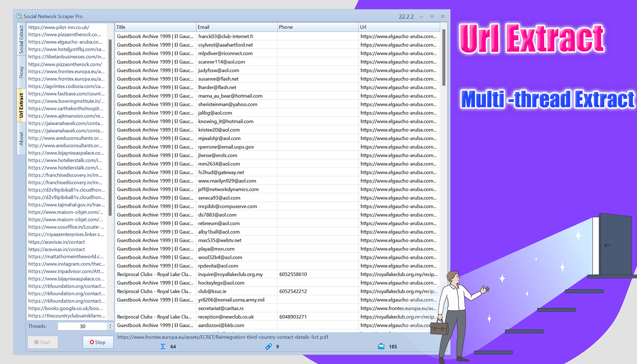The width and height of the screenshot is (637, 364).
Task: Click the Phone column header
Action: (318, 26)
